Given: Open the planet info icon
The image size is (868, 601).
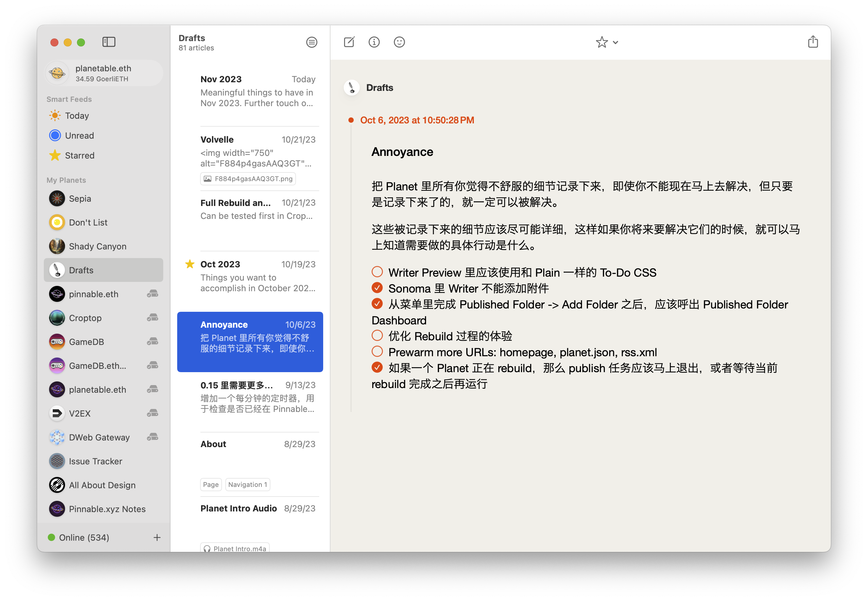Looking at the screenshot, I should 374,42.
